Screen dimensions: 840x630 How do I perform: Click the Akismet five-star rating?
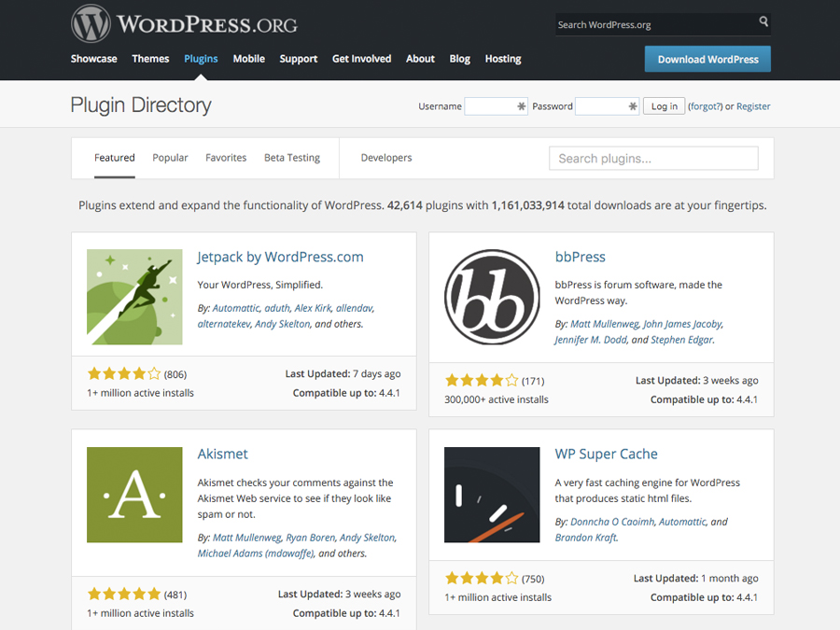click(x=124, y=595)
